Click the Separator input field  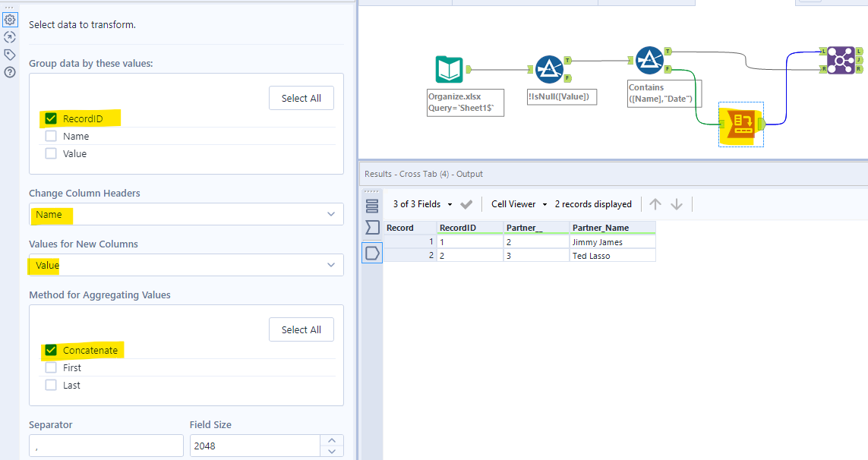click(x=106, y=445)
